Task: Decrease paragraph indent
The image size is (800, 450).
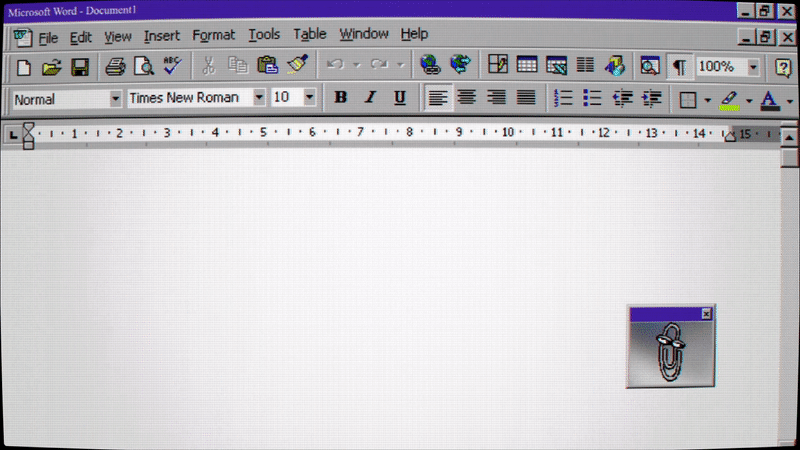Action: [622, 98]
